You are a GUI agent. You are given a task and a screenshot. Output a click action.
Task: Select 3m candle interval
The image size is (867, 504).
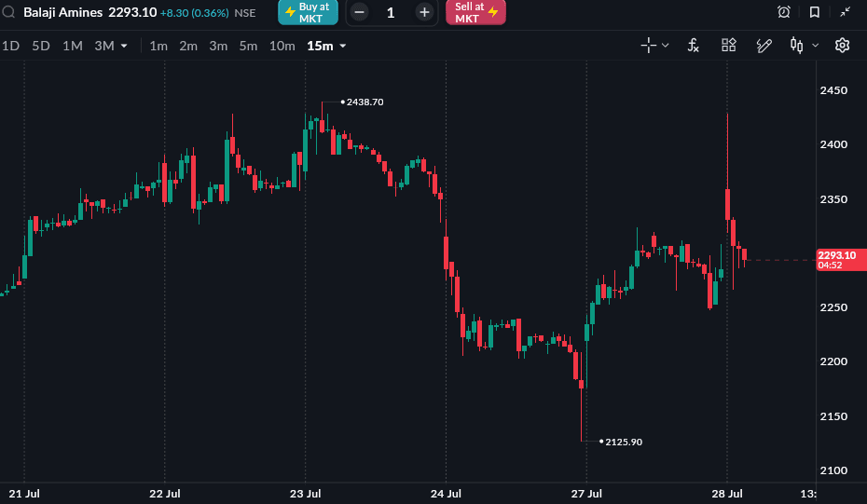pyautogui.click(x=218, y=46)
